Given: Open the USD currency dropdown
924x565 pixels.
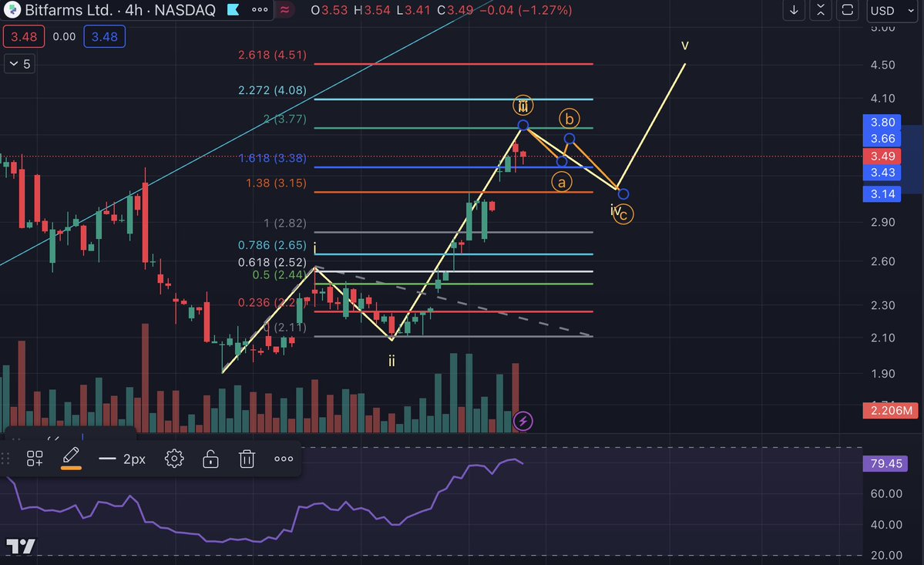Looking at the screenshot, I should (892, 11).
